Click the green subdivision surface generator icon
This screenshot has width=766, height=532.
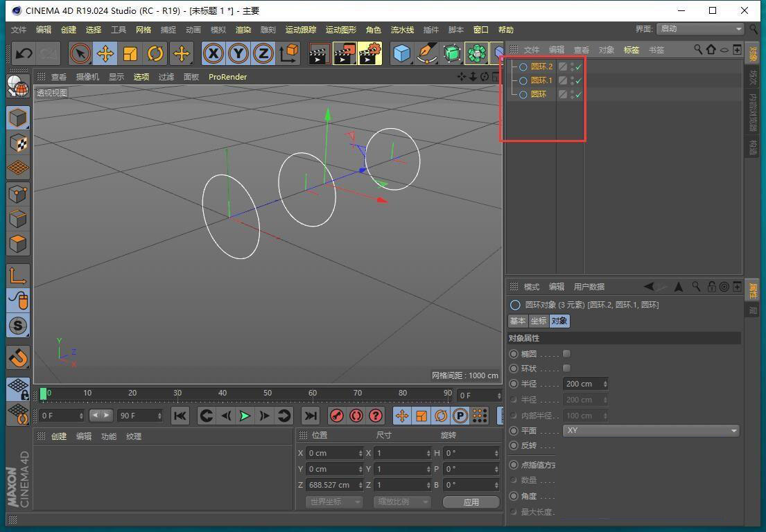click(x=452, y=53)
